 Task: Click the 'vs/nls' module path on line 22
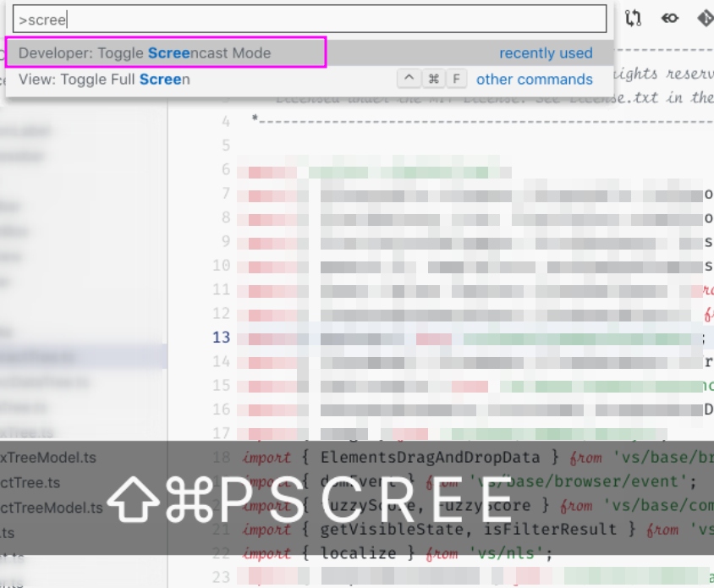[507, 553]
